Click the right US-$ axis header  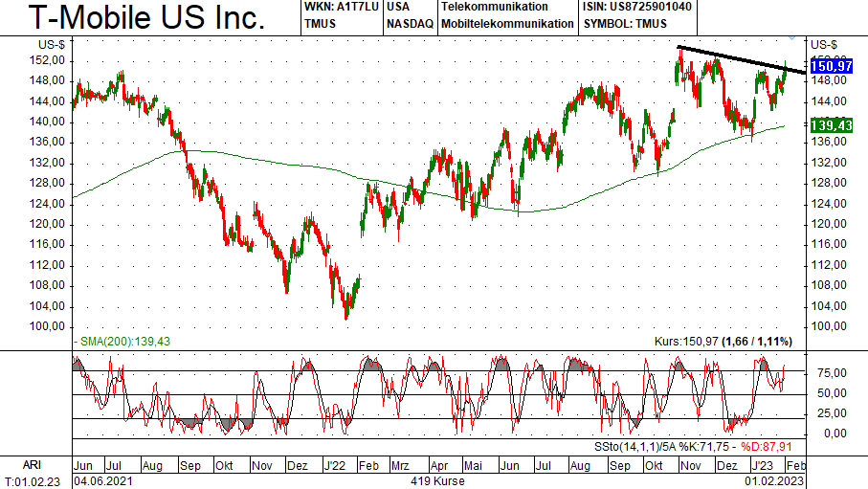(x=824, y=45)
